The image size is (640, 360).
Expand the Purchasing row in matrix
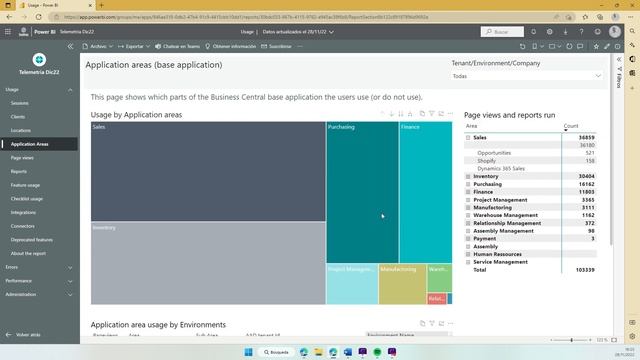pos(468,184)
